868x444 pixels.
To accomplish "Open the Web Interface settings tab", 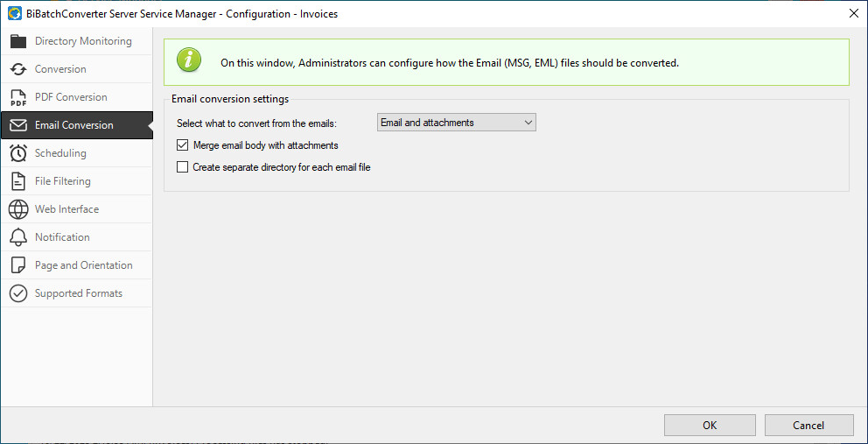I will [66, 209].
